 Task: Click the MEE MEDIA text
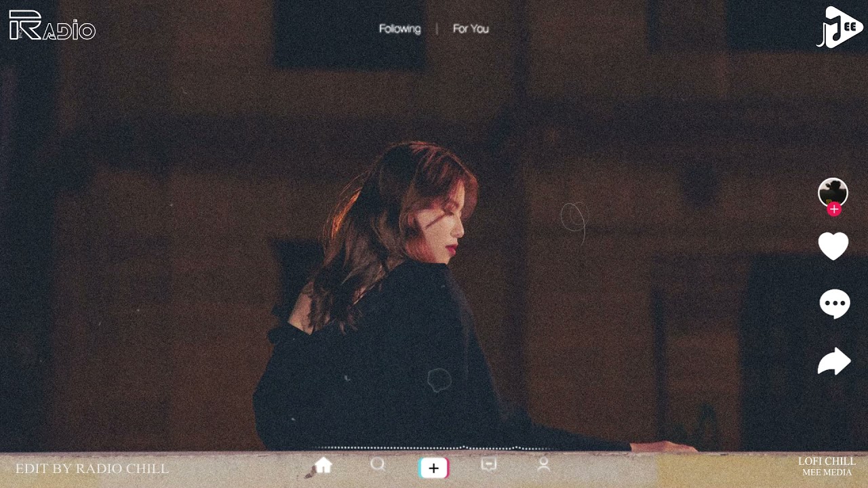[x=827, y=472]
